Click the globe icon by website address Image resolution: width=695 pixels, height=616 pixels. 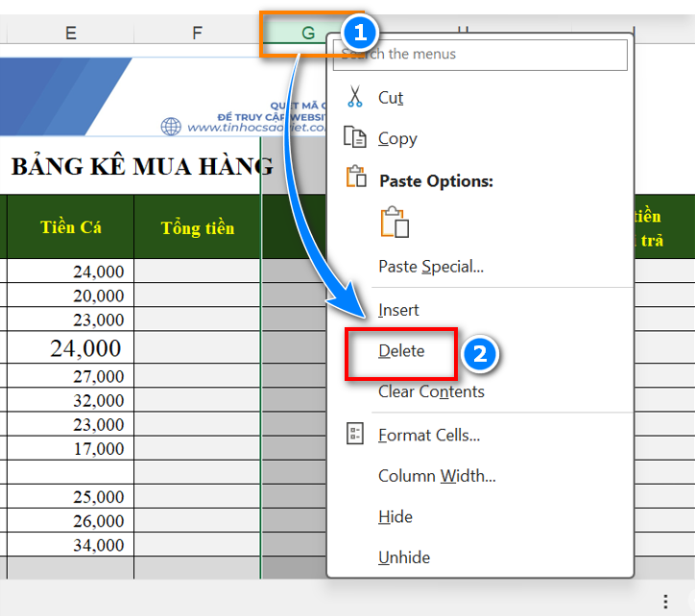(171, 127)
